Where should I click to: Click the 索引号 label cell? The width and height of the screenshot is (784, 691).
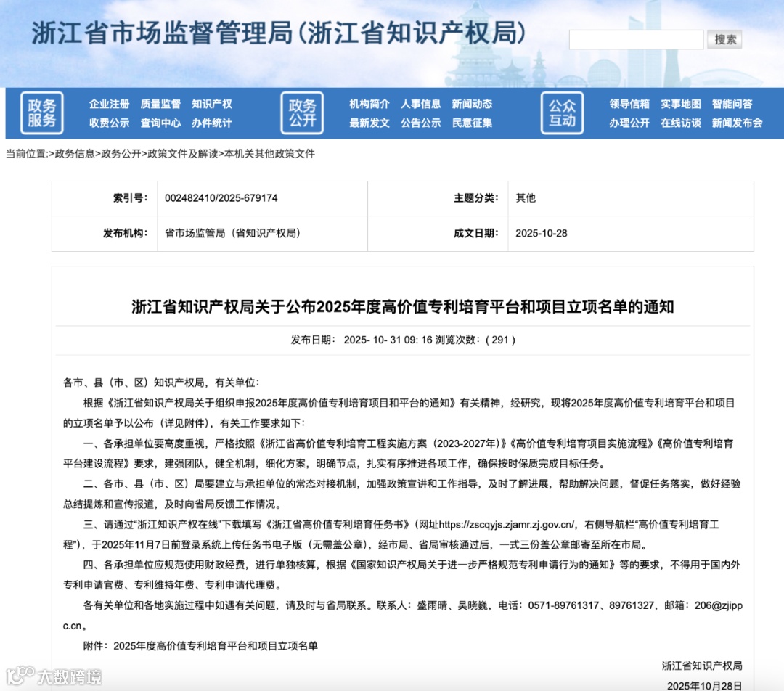point(105,198)
